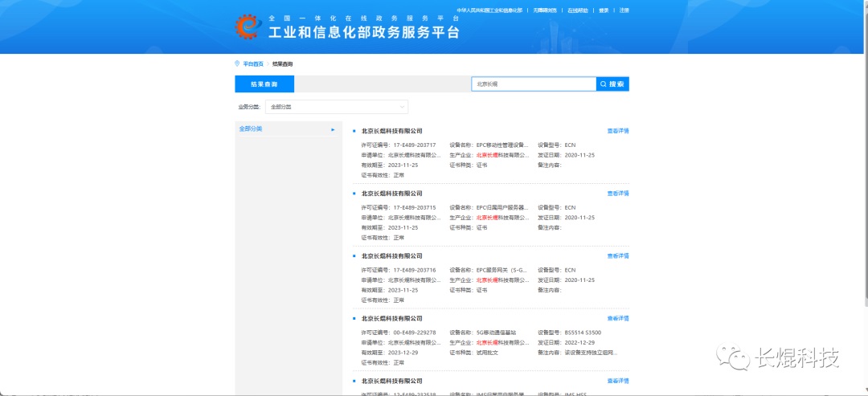Click the 登录 login link
Viewport: 868px width, 396px height.
(x=604, y=10)
